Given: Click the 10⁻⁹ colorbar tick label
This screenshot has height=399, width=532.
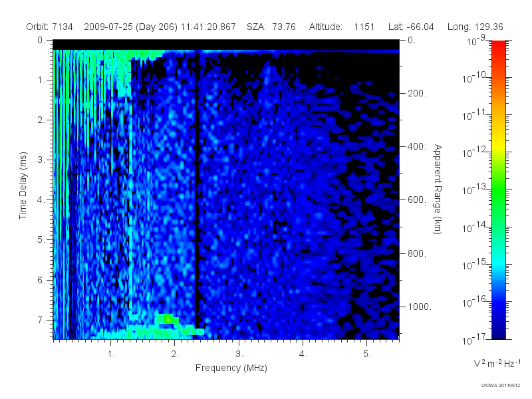Looking at the screenshot, I should 476,41.
